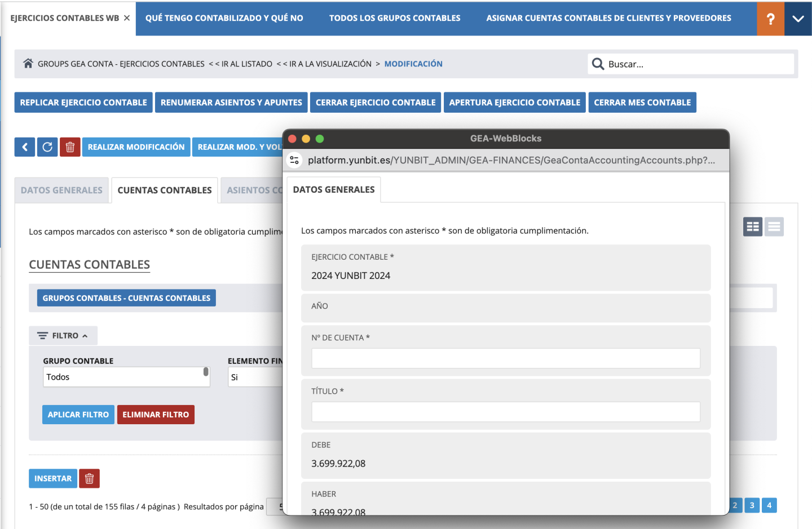Image resolution: width=812 pixels, height=529 pixels.
Task: Click Cerrar Ejercicio Contable button
Action: point(376,103)
